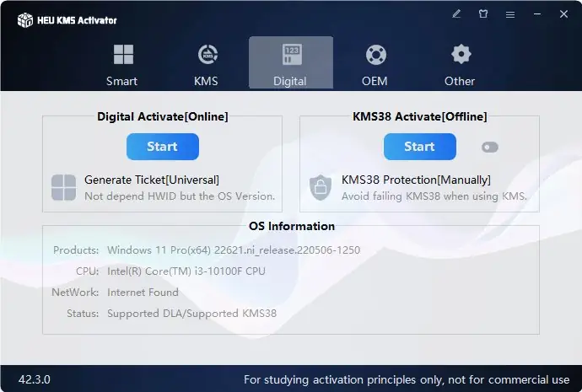Viewport: 582px width, 392px height.
Task: Click Start under KMS38 Activate[Offline]
Action: click(420, 147)
